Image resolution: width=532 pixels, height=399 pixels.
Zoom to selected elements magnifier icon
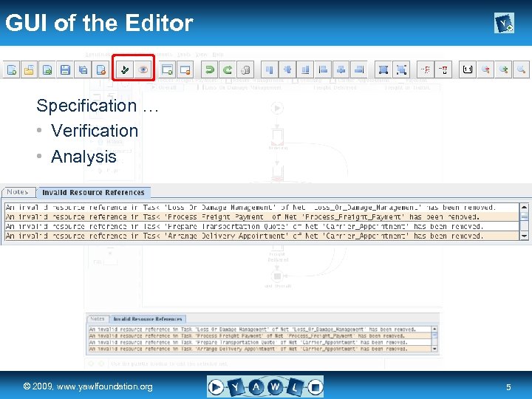point(521,70)
